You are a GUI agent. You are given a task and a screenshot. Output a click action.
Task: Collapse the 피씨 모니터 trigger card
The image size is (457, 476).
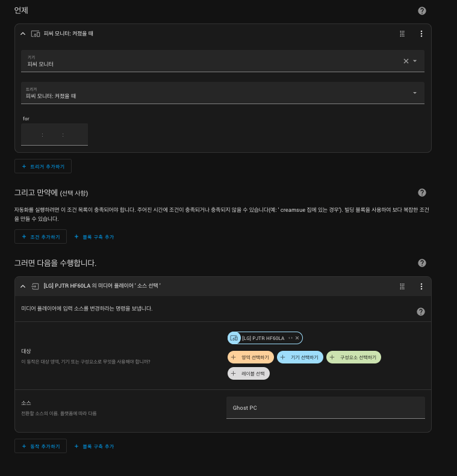(23, 34)
